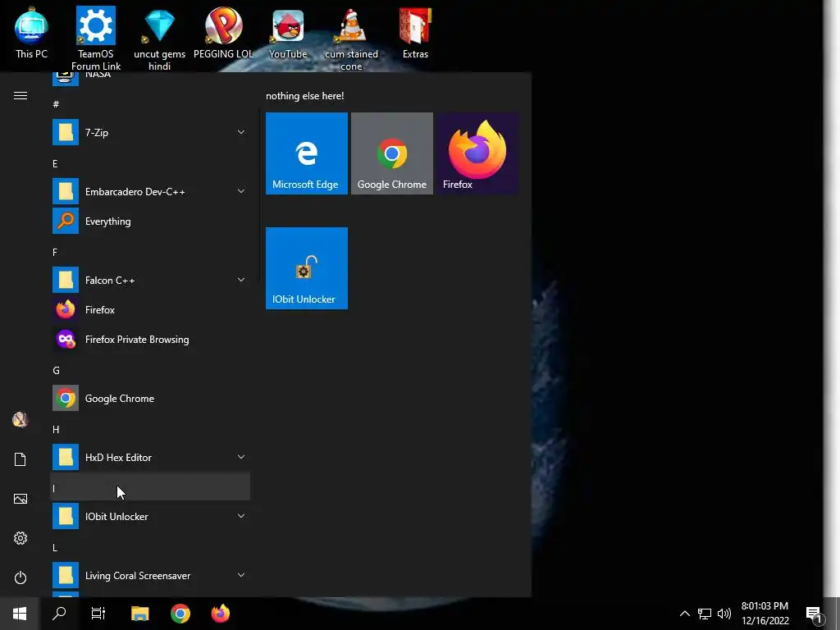This screenshot has width=840, height=630.
Task: Open the HxD Hex Editor folder entry
Action: pos(150,457)
